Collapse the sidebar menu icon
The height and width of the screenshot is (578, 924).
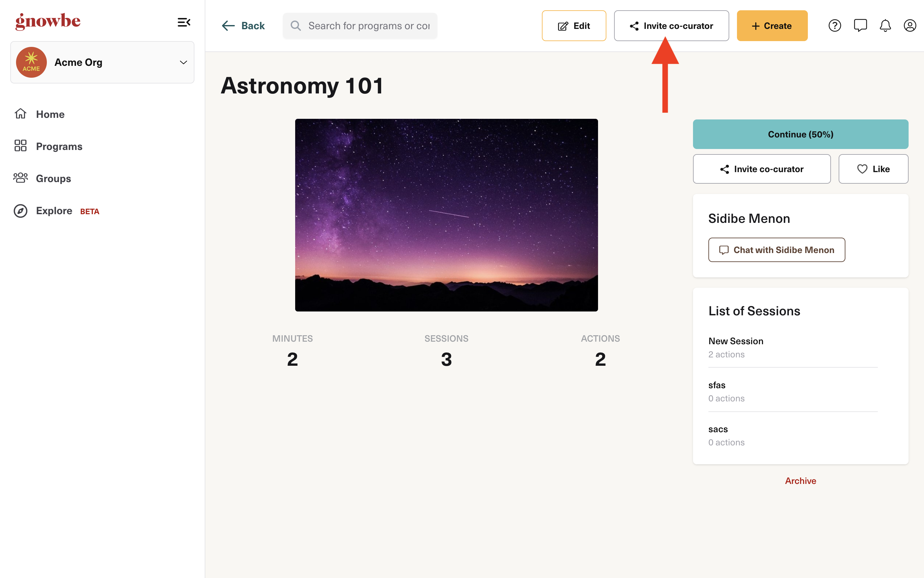pos(184,22)
